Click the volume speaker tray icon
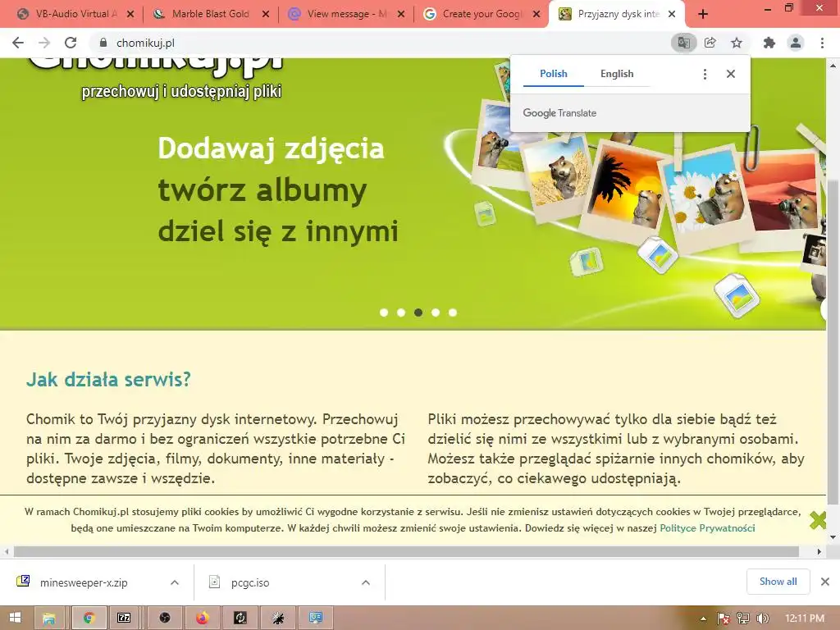 pyautogui.click(x=762, y=619)
